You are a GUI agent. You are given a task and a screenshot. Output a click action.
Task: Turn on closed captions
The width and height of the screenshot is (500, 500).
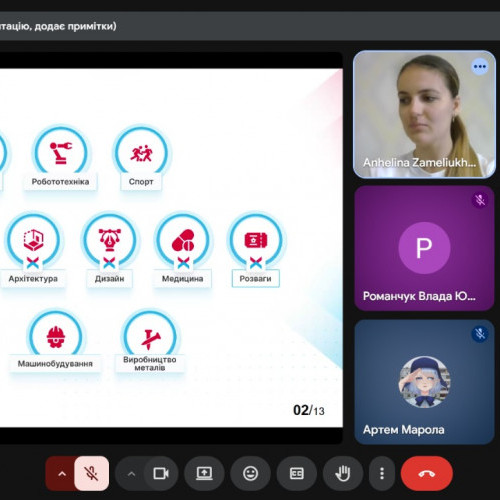click(x=297, y=473)
